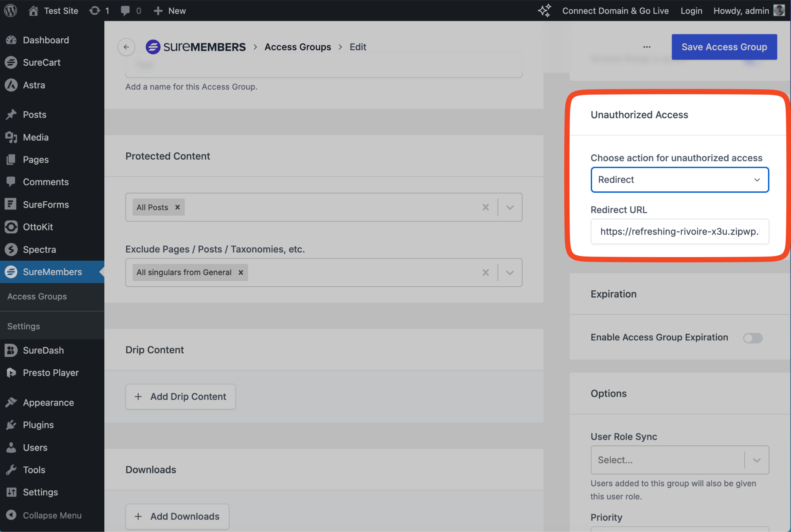Click the admin avatar thumbnail
Viewport: 791px width, 532px height.
[779, 10]
